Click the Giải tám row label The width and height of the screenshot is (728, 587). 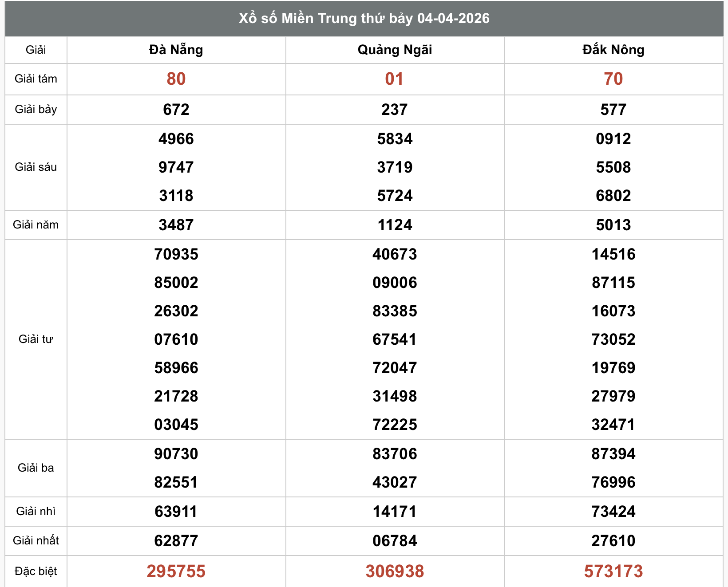tap(36, 79)
